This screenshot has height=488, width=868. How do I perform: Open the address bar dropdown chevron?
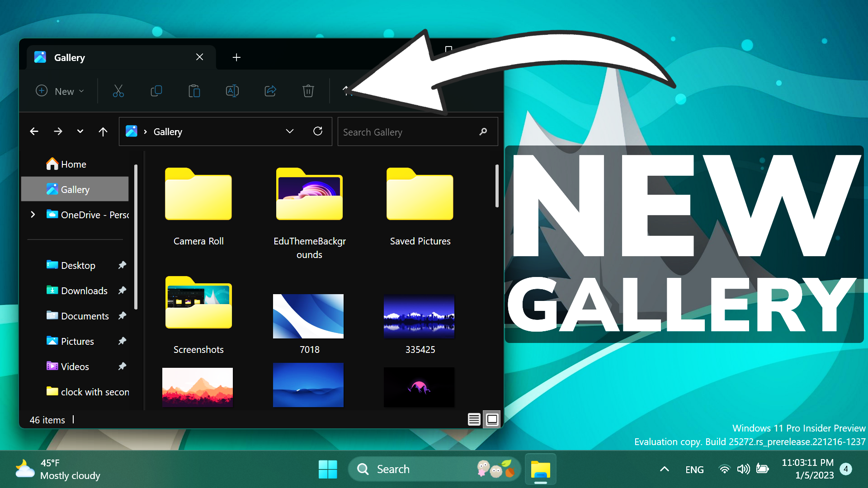(x=290, y=131)
